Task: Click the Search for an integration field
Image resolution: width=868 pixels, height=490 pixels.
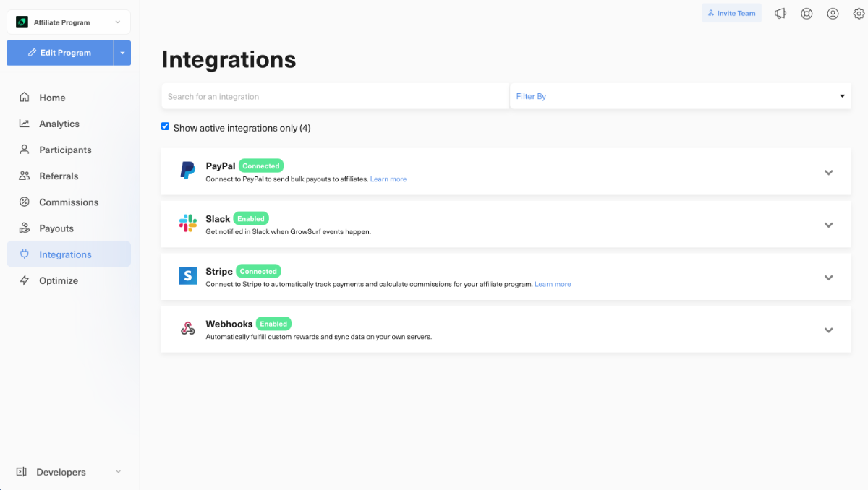Action: pos(335,96)
